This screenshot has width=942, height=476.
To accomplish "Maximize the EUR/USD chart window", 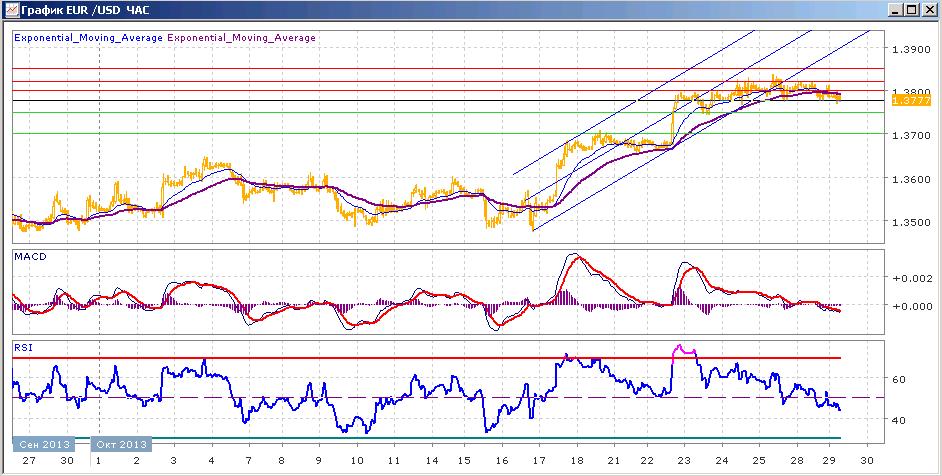I will pyautogui.click(x=911, y=10).
